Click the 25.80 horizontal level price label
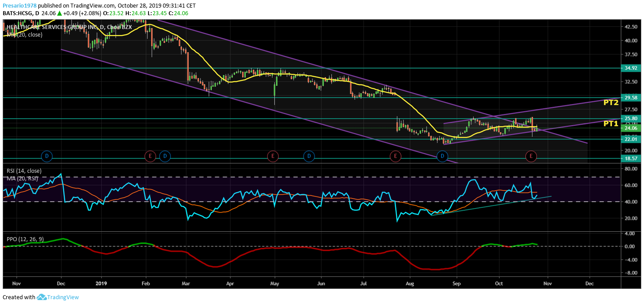This screenshot has height=305, width=644. point(631,119)
